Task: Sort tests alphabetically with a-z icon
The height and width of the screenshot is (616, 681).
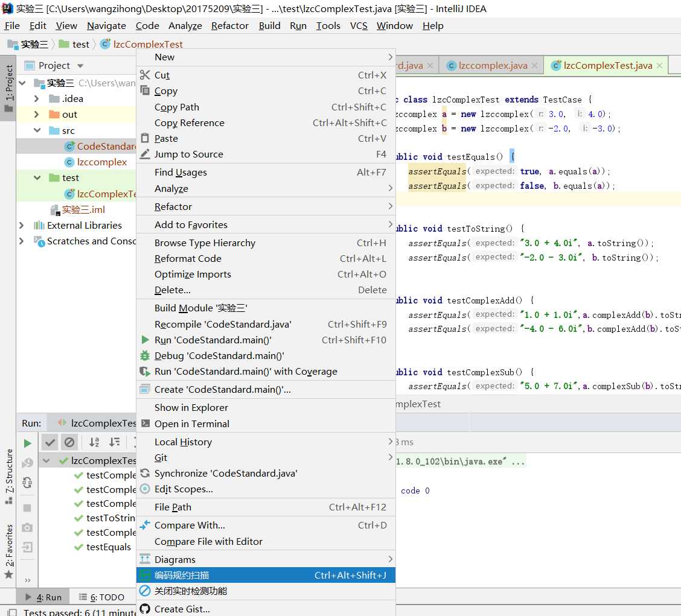Action: click(x=94, y=442)
